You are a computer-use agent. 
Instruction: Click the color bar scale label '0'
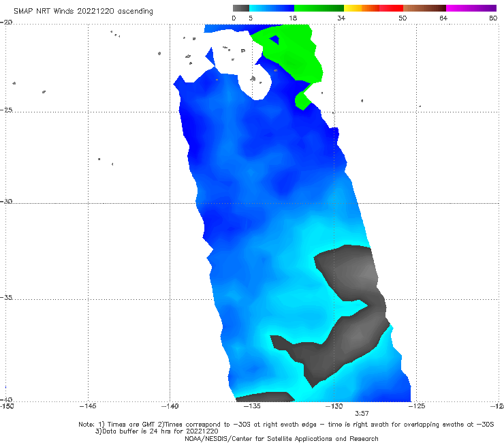pyautogui.click(x=234, y=18)
